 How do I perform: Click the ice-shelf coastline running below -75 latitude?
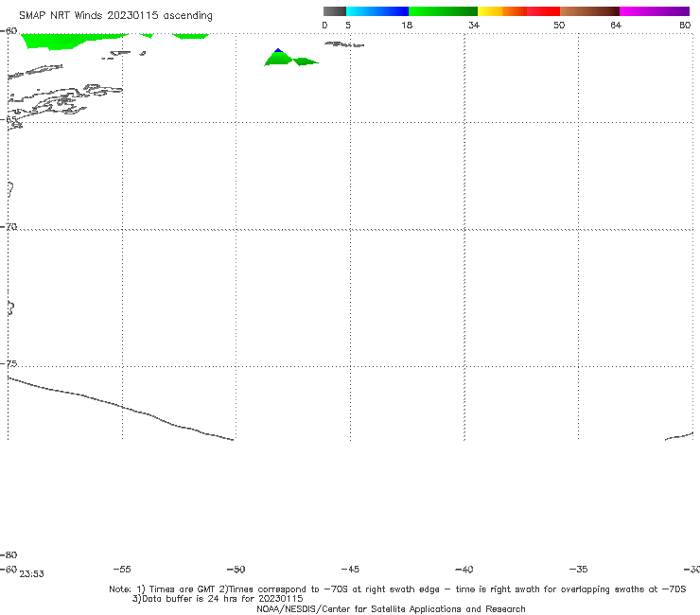(x=120, y=408)
